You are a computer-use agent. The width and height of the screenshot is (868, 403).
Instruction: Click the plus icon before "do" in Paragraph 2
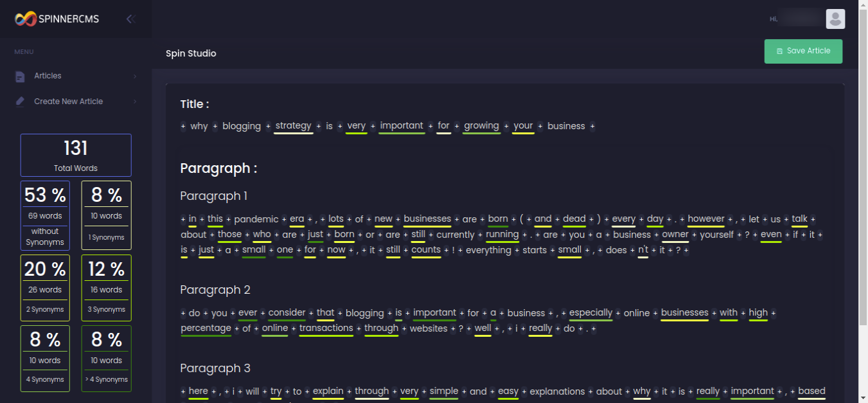coord(182,313)
